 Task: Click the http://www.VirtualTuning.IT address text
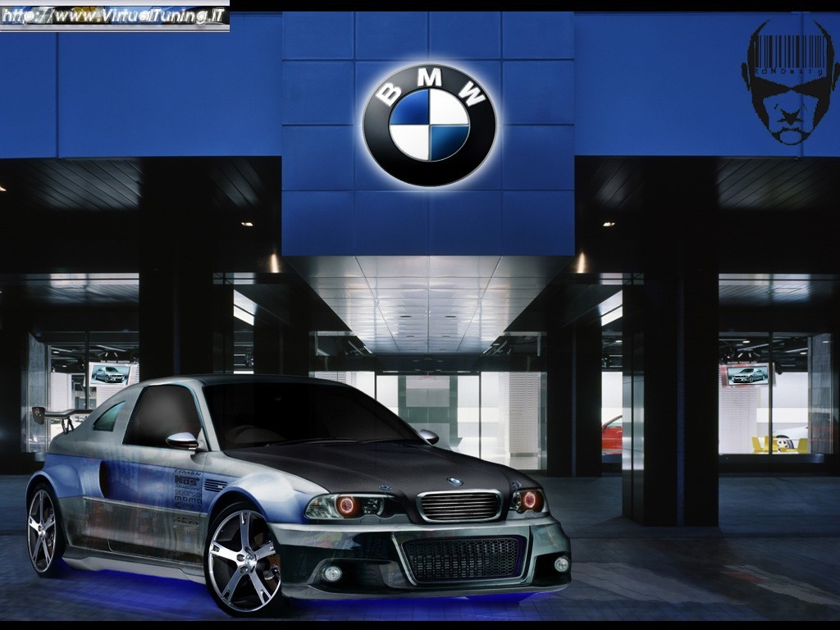point(113,16)
